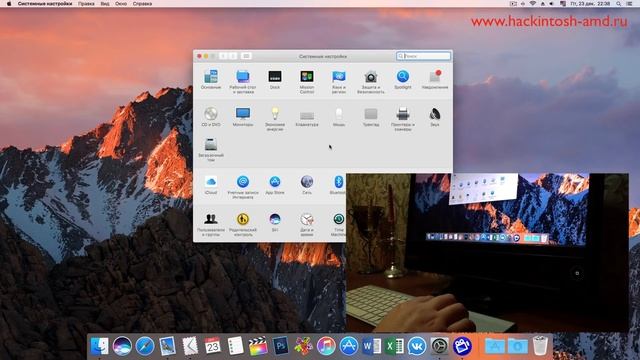This screenshot has height=360, width=640.
Task: Open the Основные (General) preferences pane
Action: (211, 79)
